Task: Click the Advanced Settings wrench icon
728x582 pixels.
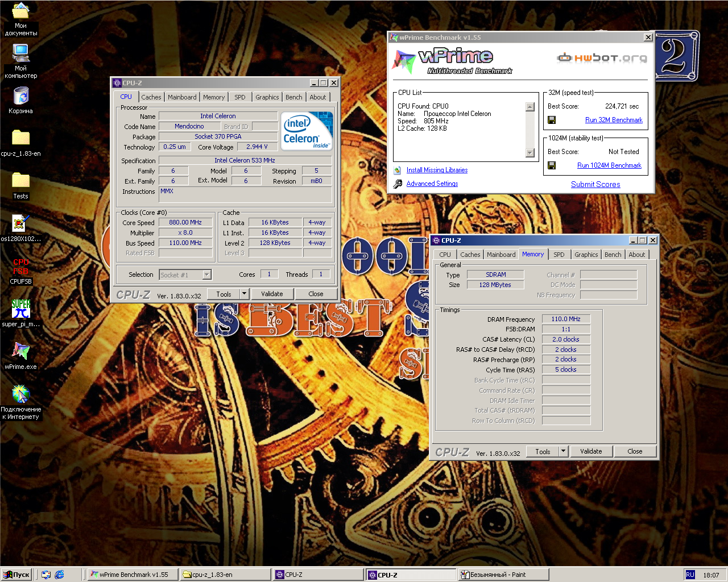Action: [398, 184]
